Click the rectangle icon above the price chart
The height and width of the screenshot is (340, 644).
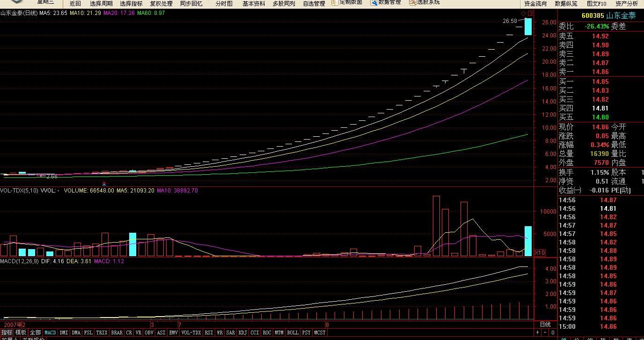coord(530,13)
